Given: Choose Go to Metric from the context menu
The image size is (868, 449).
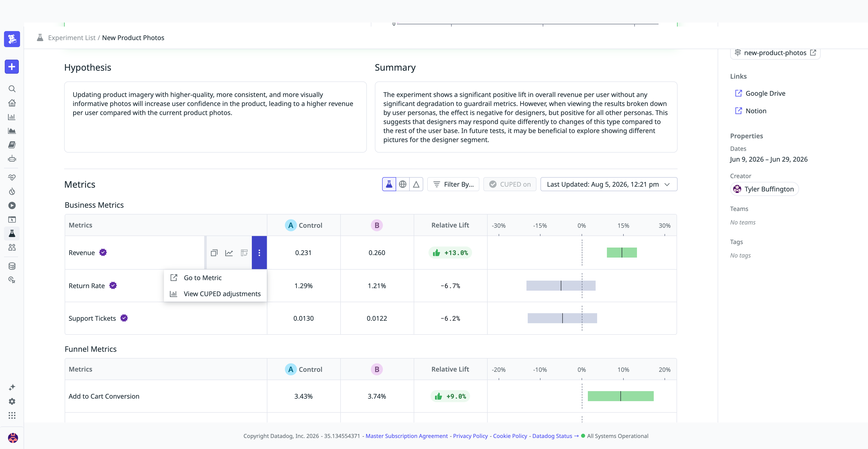Looking at the screenshot, I should pos(215,278).
